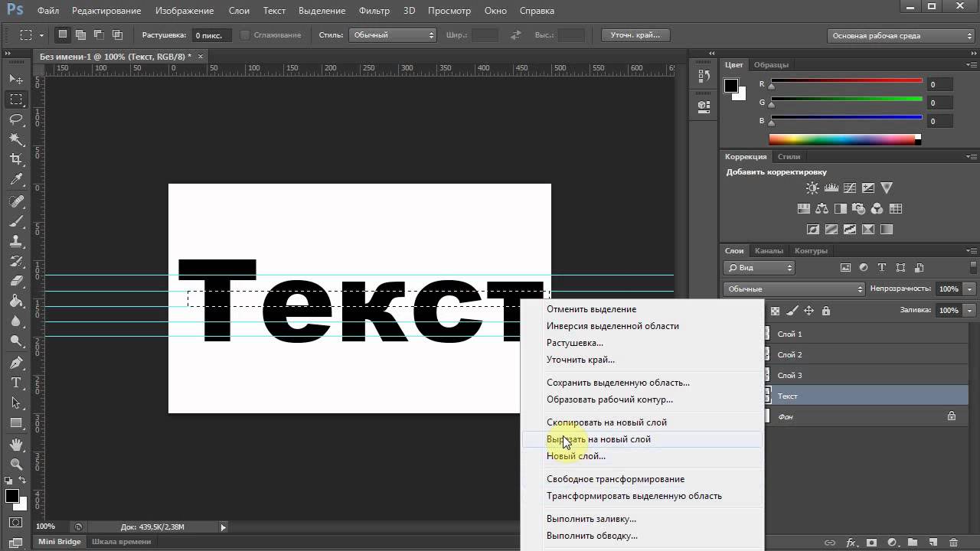Select the Move tool
This screenshot has height=551, width=980.
click(16, 79)
